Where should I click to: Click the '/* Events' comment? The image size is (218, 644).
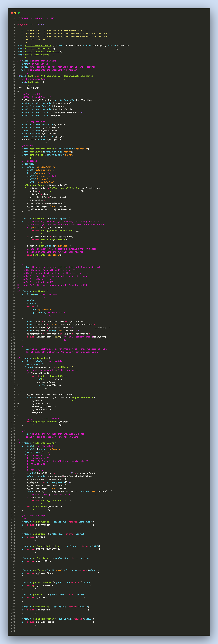[x=28, y=146]
